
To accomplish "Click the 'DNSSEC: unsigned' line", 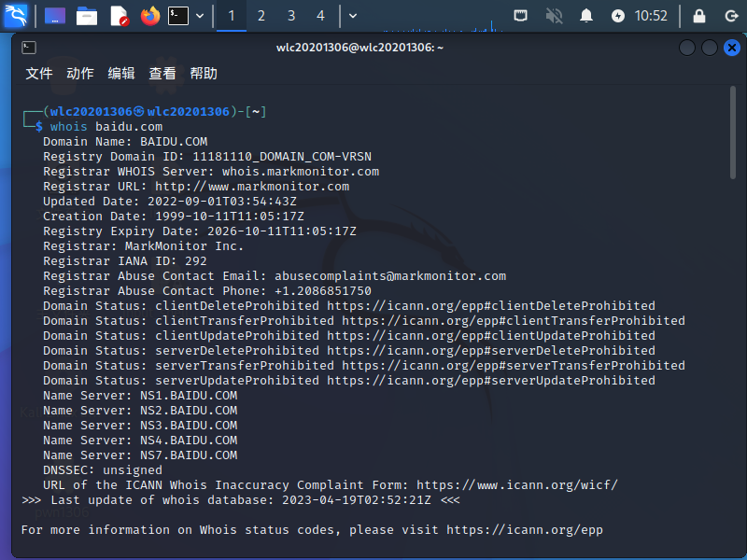I will [x=103, y=470].
